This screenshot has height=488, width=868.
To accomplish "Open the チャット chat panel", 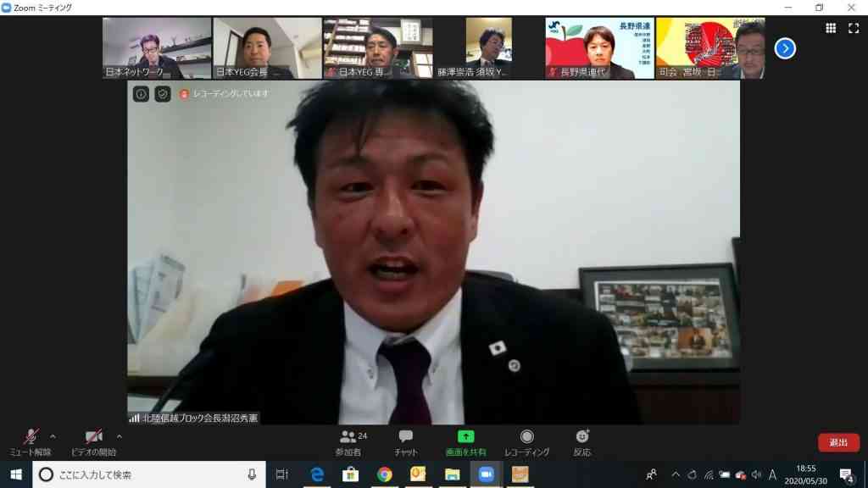I will click(406, 442).
